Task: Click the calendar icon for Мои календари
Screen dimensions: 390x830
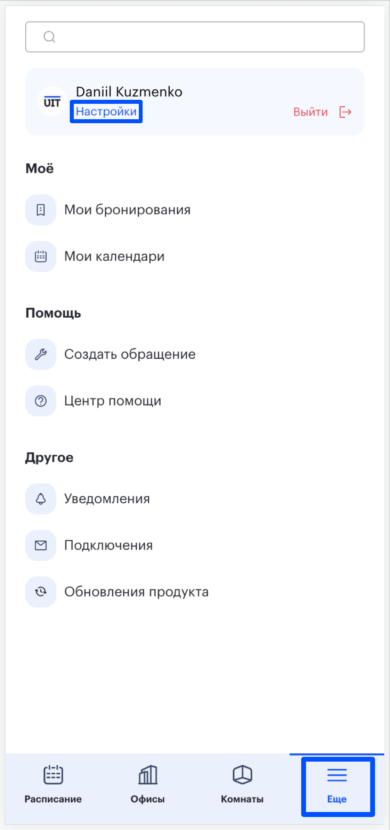Action: (41, 257)
